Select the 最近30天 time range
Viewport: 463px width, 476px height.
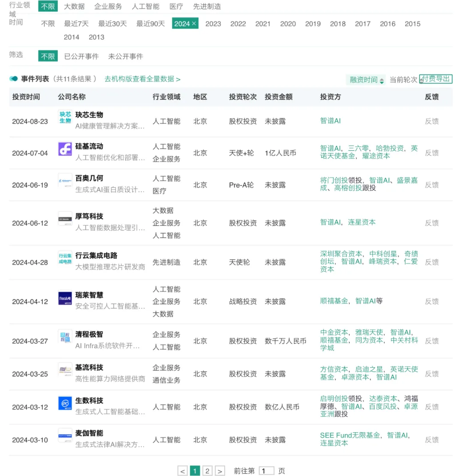(x=113, y=24)
